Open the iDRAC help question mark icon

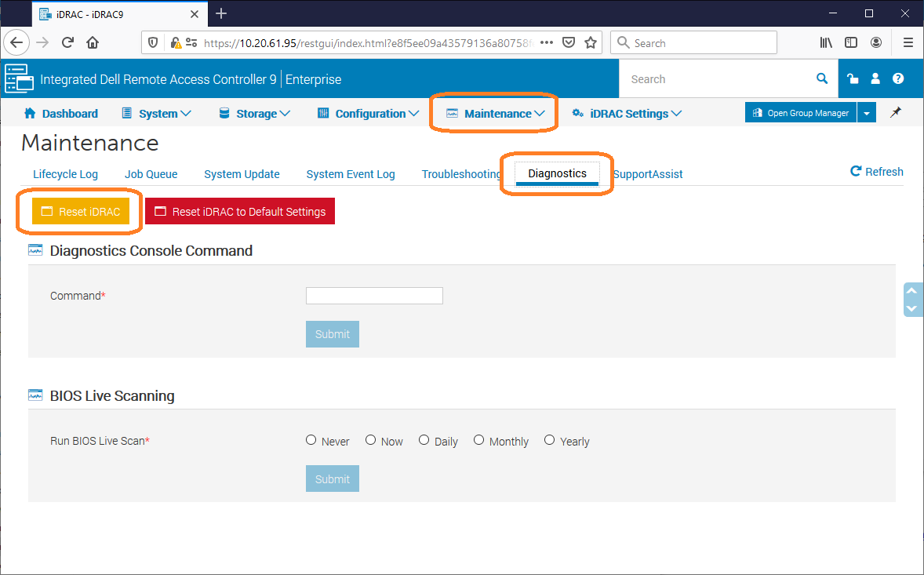[x=898, y=79]
